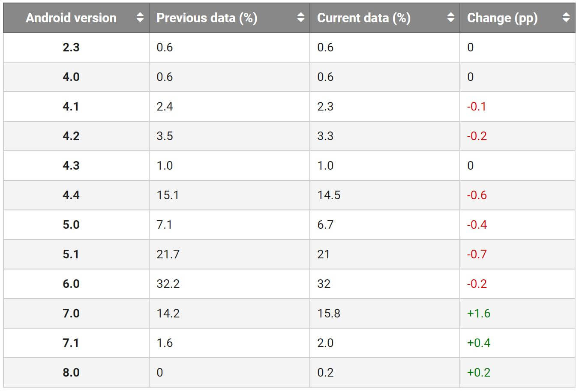Click the -0.7 change value
579x392 pixels.
(477, 254)
